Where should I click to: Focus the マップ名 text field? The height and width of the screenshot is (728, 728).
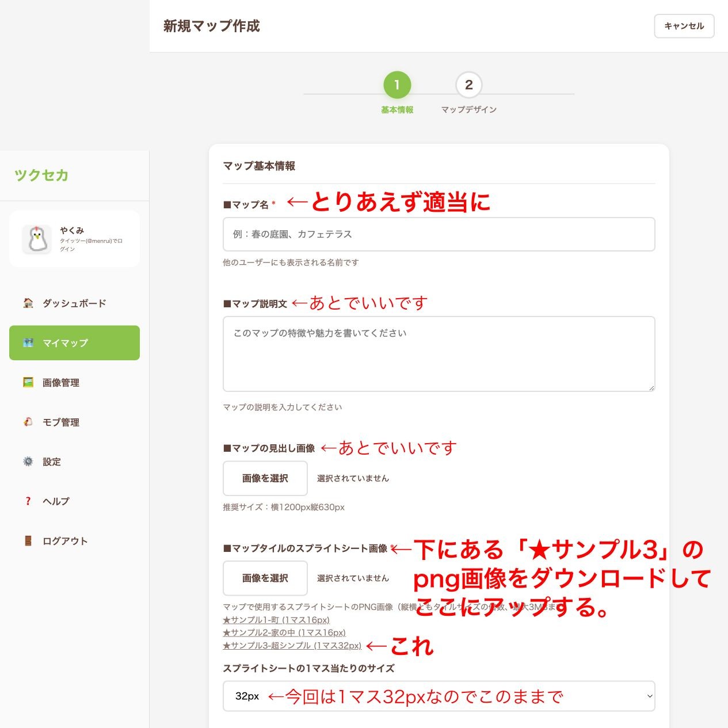click(x=439, y=234)
